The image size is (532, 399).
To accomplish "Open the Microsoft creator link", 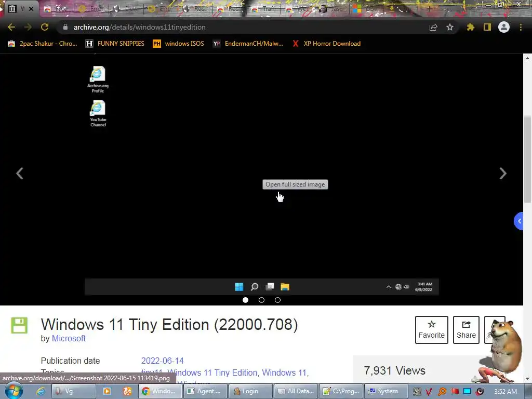I will pyautogui.click(x=69, y=338).
